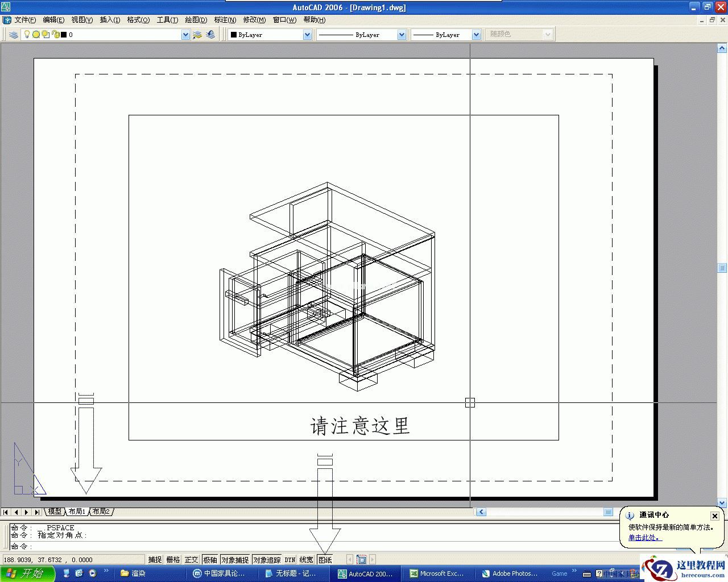Screen dimensions: 728x582
Task: Toggle the layer on/off lightbulb icon
Action: click(26, 35)
